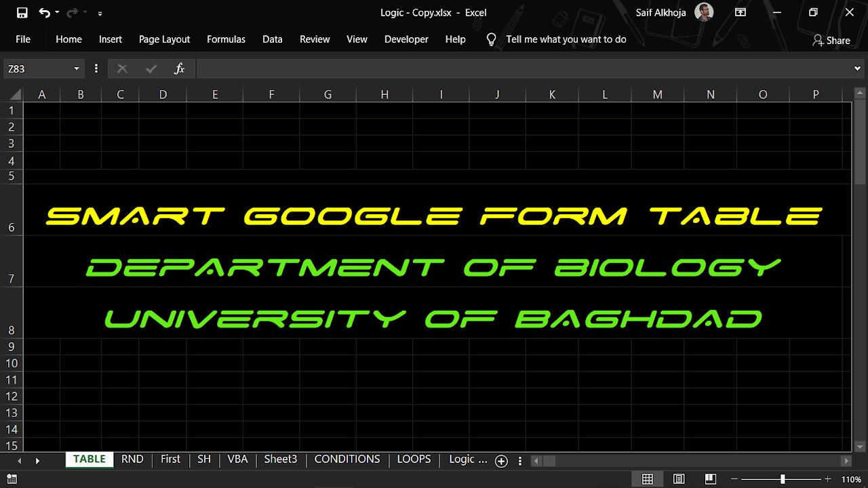Click inside the formula bar field
The height and width of the screenshot is (488, 868).
tap(524, 68)
